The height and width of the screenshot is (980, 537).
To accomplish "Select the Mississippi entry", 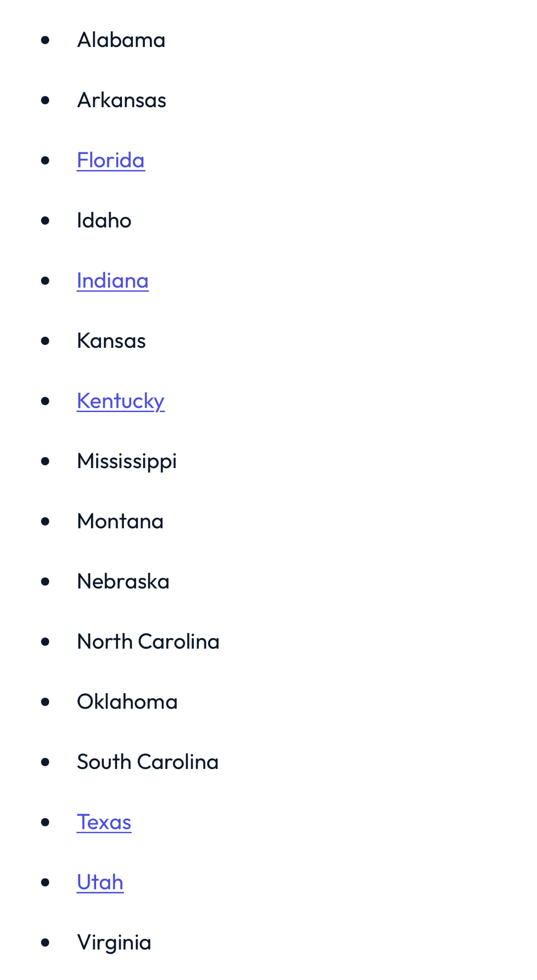I will click(x=126, y=461).
